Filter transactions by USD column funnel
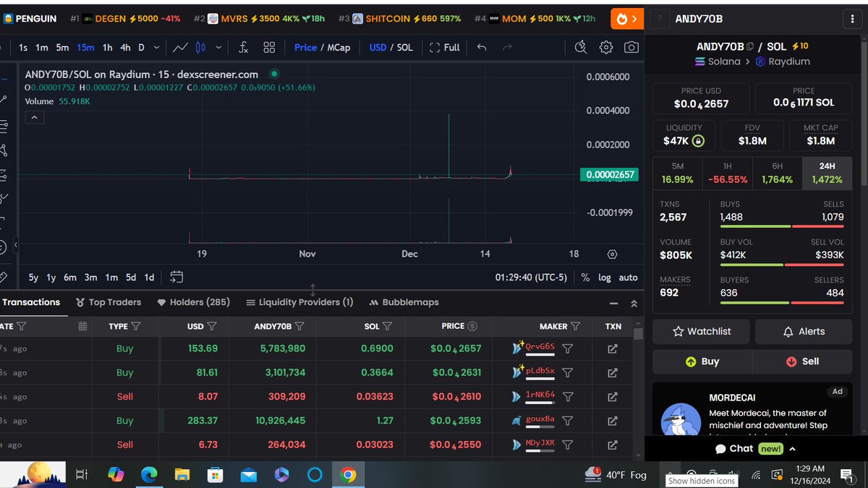Image resolution: width=868 pixels, height=488 pixels. pos(212,326)
